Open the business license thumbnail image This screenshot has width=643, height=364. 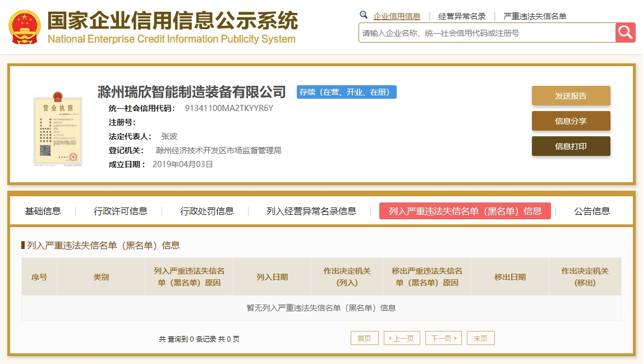click(58, 128)
